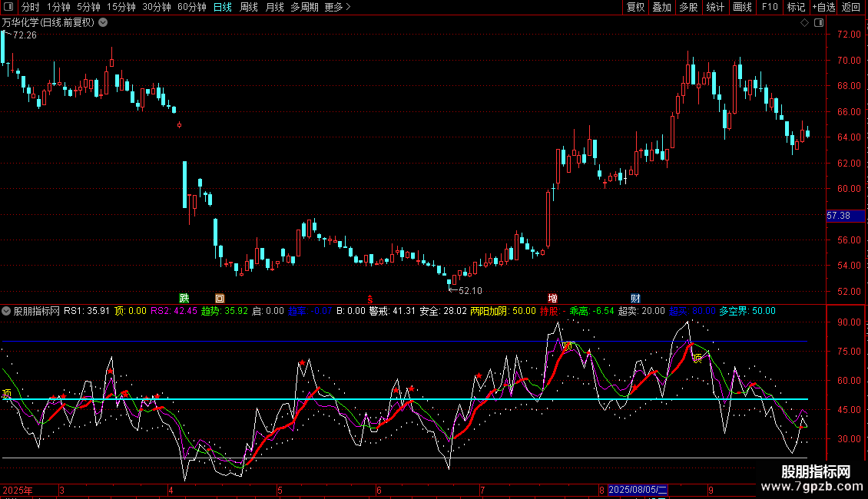Viewport: 868px width, 499px height.
Task: Select the 日线 daily period
Action: coord(223,7)
